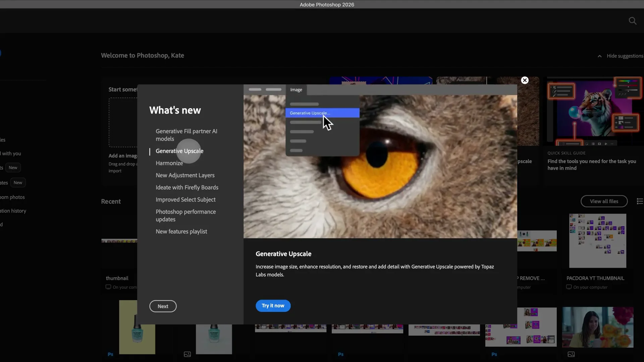Image resolution: width=644 pixels, height=362 pixels.
Task: Click the image placeholder icon on the bottom thumbnail
Action: [187, 354]
